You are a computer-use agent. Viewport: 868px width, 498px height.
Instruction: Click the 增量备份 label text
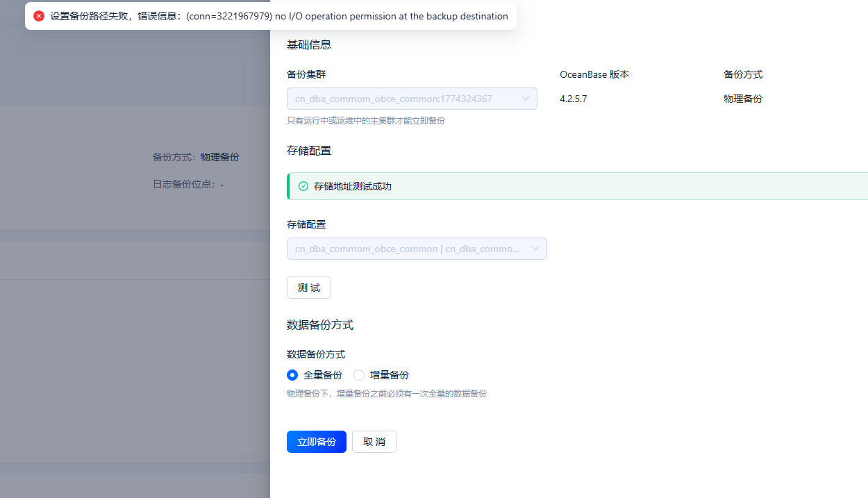[389, 375]
